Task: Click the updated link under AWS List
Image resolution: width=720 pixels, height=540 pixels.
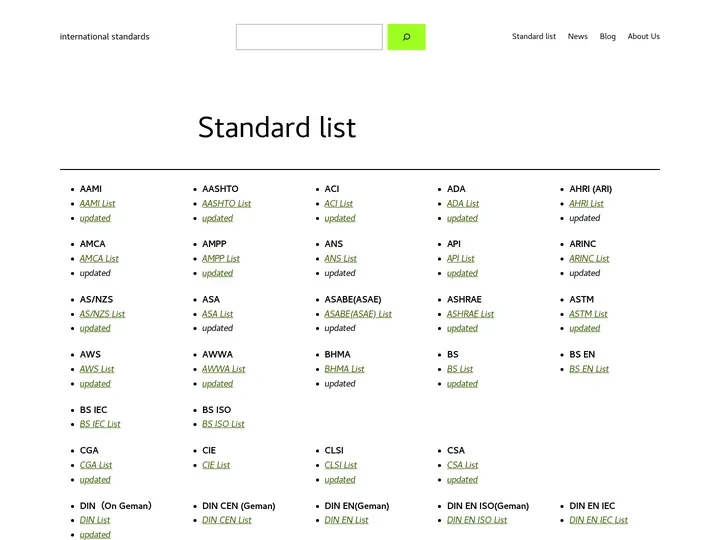Action: point(95,384)
